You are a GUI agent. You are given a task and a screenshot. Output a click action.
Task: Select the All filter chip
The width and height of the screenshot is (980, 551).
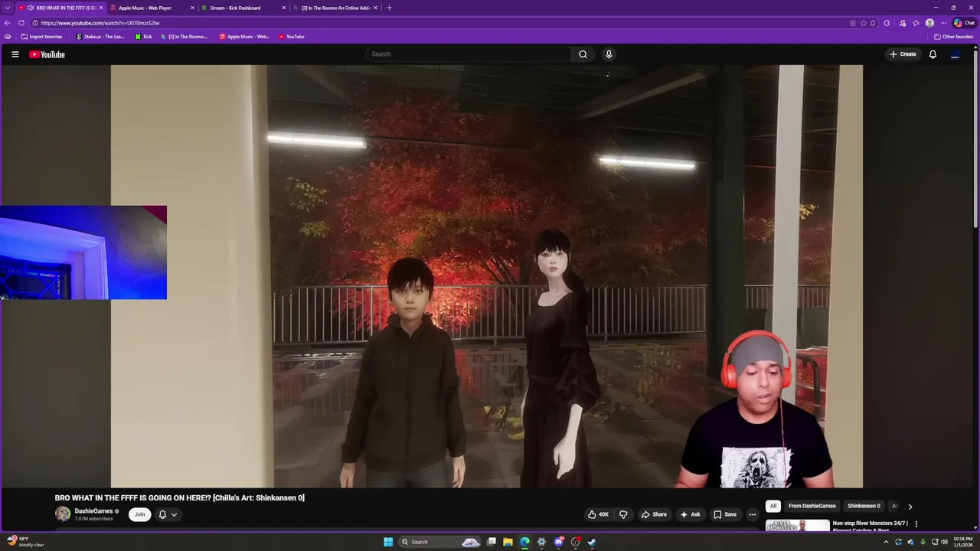click(773, 506)
